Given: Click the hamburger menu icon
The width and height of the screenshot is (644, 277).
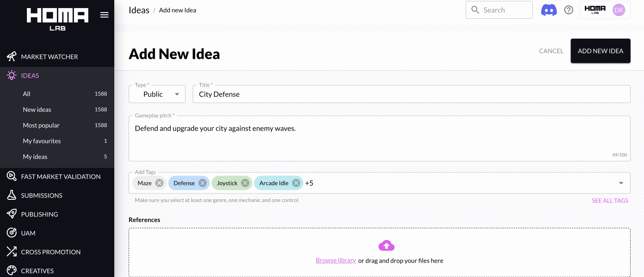Looking at the screenshot, I should (104, 15).
